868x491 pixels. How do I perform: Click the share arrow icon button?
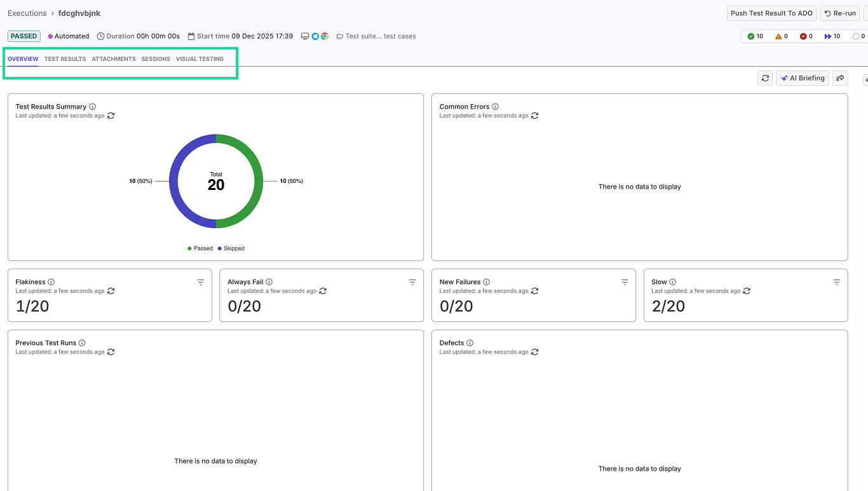pyautogui.click(x=840, y=78)
